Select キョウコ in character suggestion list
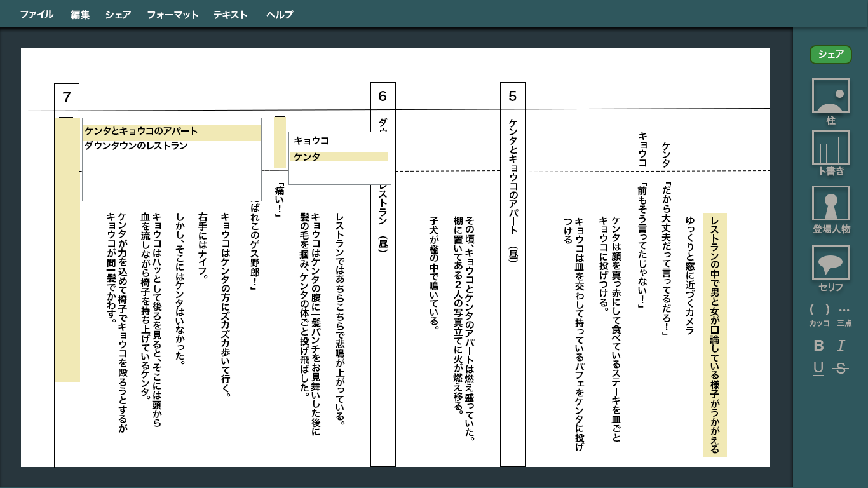 pyautogui.click(x=311, y=140)
